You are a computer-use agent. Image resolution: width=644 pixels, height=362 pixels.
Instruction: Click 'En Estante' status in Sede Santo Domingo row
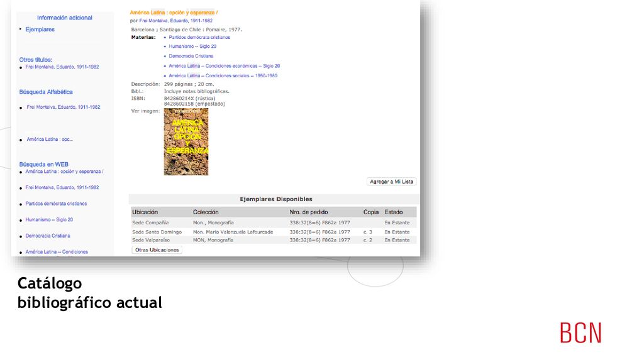(x=397, y=232)
